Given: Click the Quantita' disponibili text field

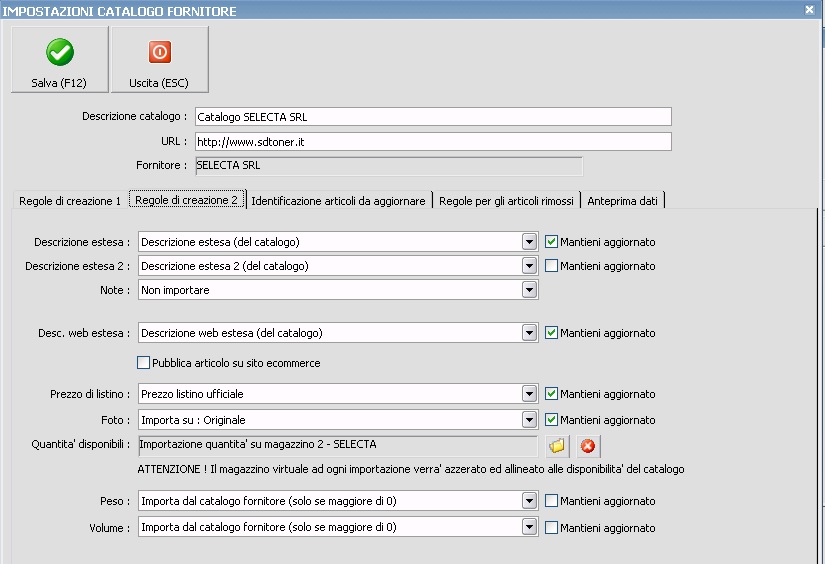Looking at the screenshot, I should coord(338,446).
